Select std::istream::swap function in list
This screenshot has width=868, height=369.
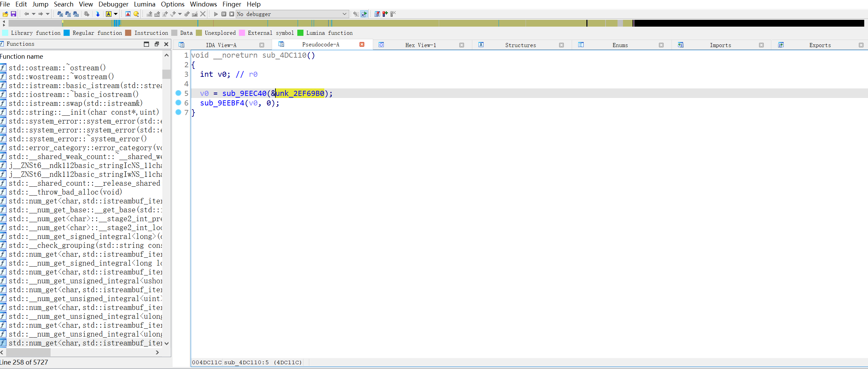click(76, 103)
